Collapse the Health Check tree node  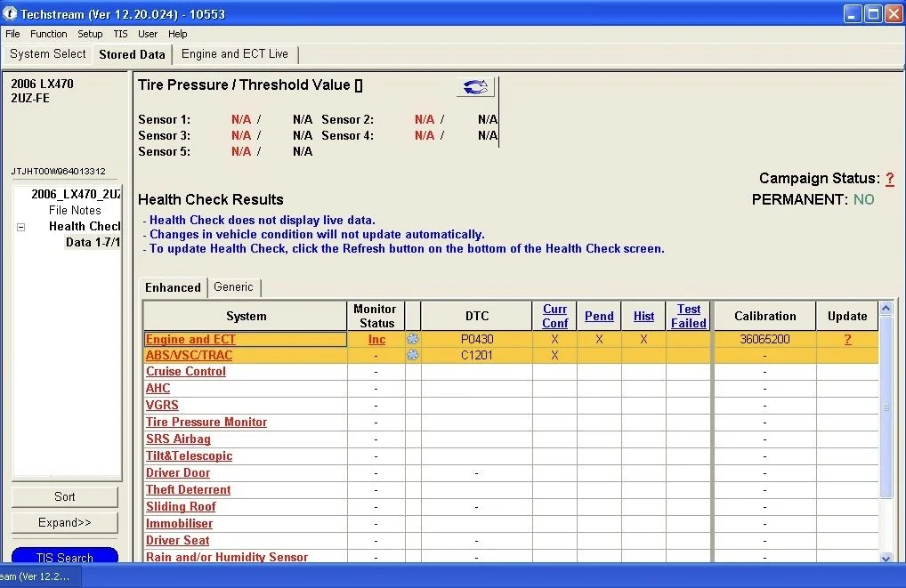pyautogui.click(x=21, y=227)
